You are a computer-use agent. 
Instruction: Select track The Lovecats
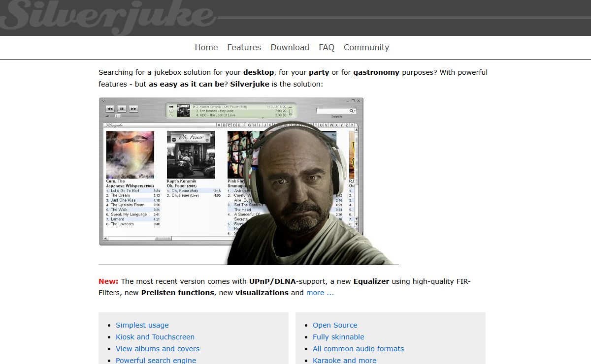point(133,224)
